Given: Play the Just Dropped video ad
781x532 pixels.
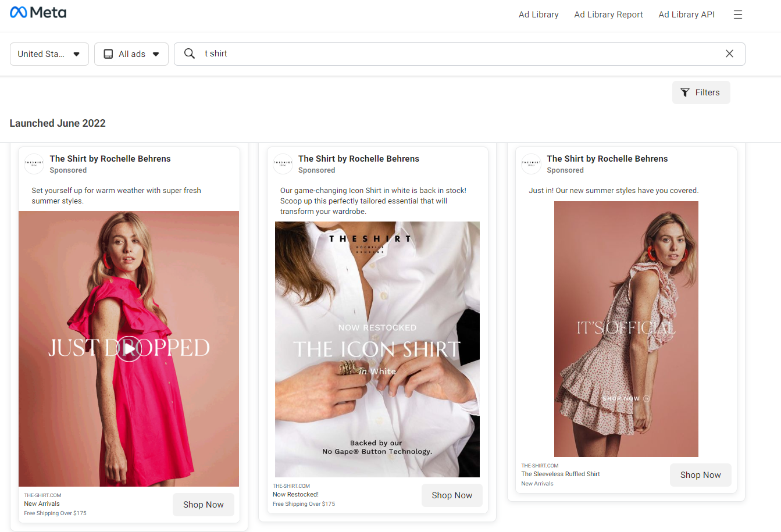Looking at the screenshot, I should coord(129,349).
